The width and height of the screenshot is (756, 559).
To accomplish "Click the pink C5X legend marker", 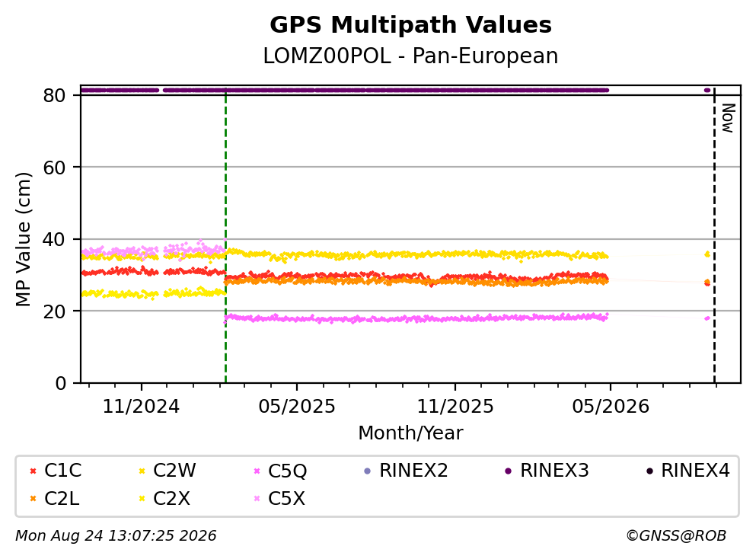I will (257, 499).
